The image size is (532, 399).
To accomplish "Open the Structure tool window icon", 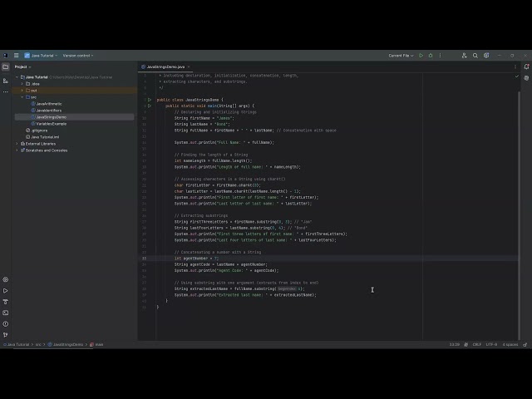I will [6, 81].
